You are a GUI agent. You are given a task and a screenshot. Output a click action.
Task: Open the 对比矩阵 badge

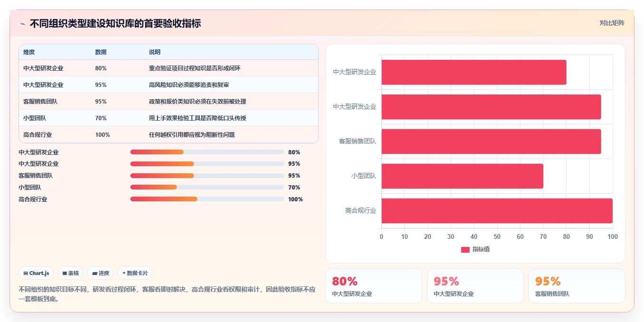click(x=612, y=23)
